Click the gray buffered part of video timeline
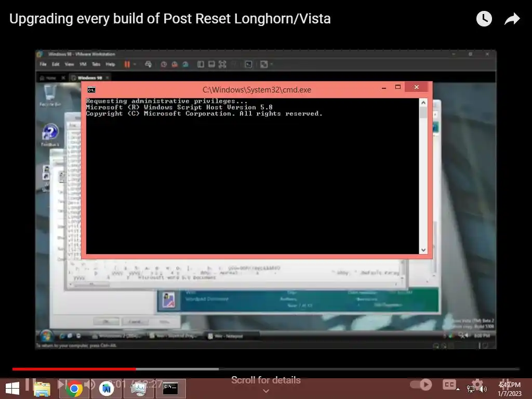This screenshot has height=399, width=532. click(x=177, y=369)
